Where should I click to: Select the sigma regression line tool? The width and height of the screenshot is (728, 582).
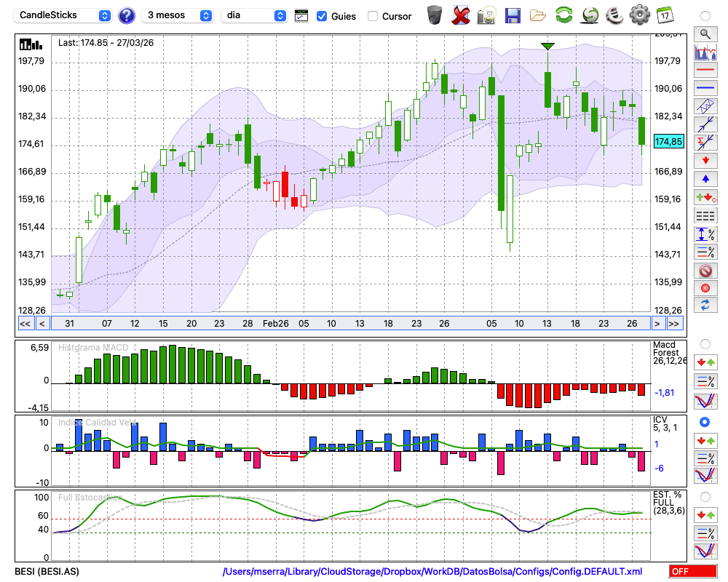pos(705,143)
